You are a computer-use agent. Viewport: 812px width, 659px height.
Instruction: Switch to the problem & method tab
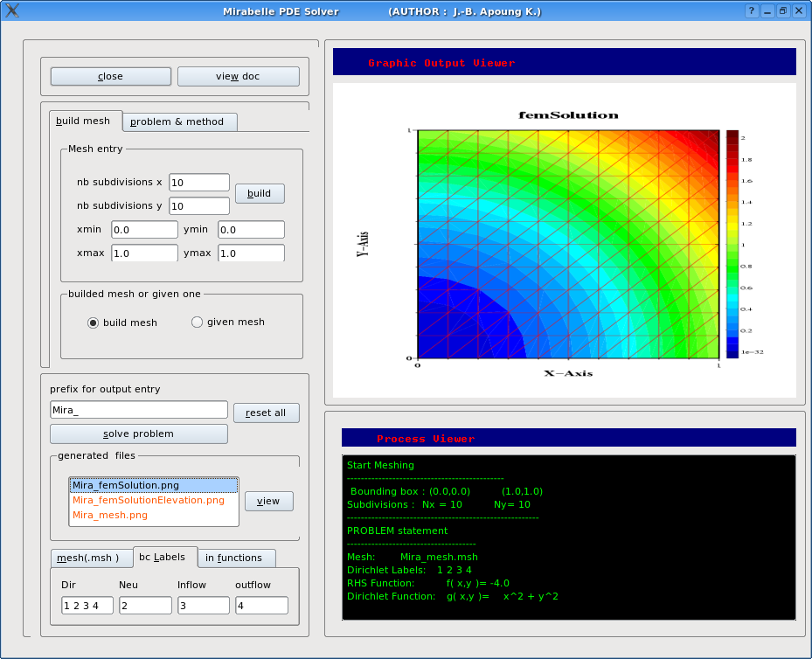[x=177, y=121]
